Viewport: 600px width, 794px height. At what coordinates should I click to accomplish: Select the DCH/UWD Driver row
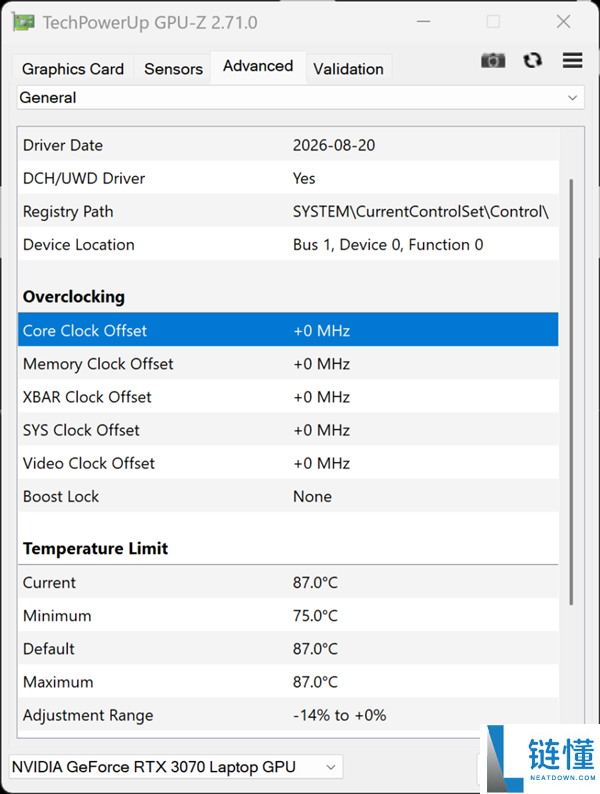288,178
